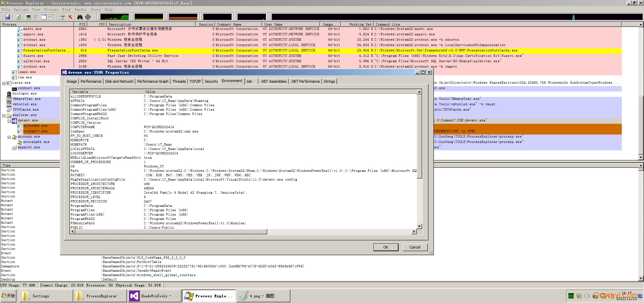Open the Options menu
Image resolution: width=644 pixels, height=303 pixels.
21,9
